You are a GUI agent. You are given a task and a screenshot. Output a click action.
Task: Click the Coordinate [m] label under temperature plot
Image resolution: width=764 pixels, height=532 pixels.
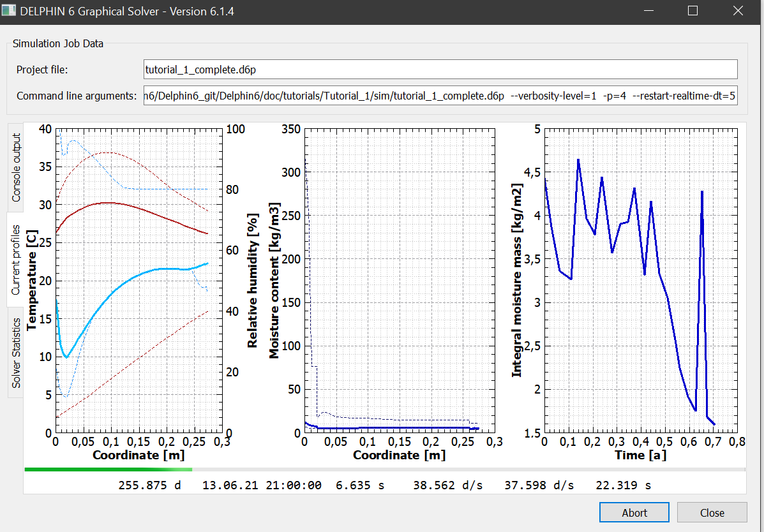(x=139, y=455)
